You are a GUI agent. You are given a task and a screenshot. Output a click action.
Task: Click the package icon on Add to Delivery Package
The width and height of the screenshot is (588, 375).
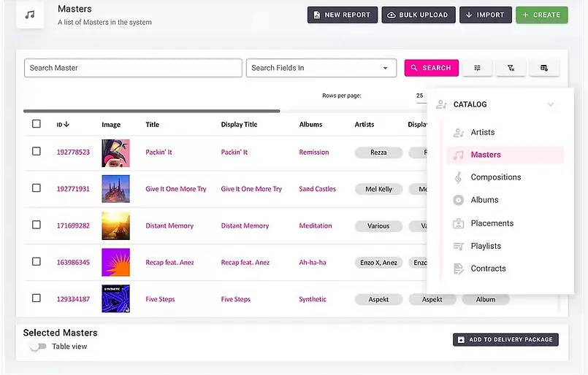click(461, 340)
